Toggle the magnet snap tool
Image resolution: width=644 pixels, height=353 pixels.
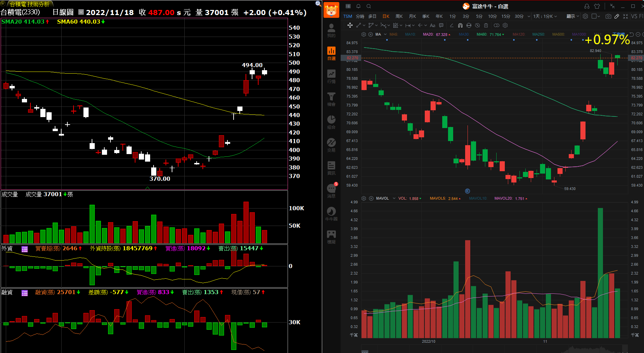click(460, 25)
